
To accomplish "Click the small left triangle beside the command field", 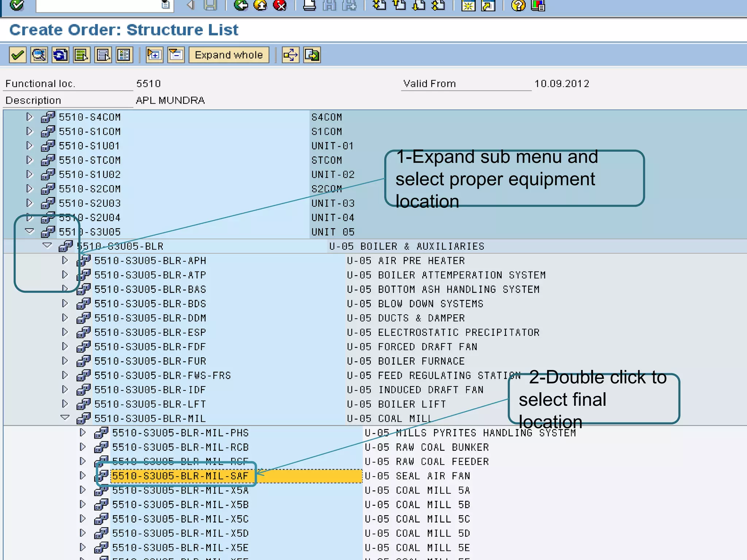I will (x=190, y=5).
